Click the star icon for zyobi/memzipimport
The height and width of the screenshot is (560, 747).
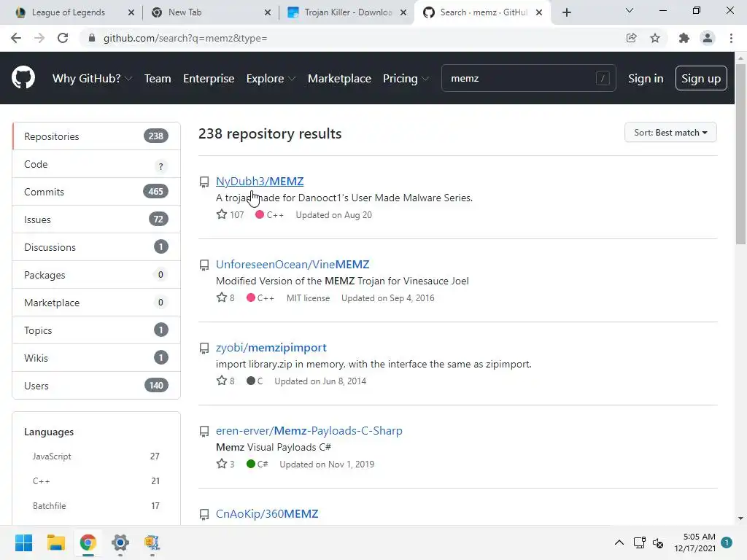tap(222, 381)
